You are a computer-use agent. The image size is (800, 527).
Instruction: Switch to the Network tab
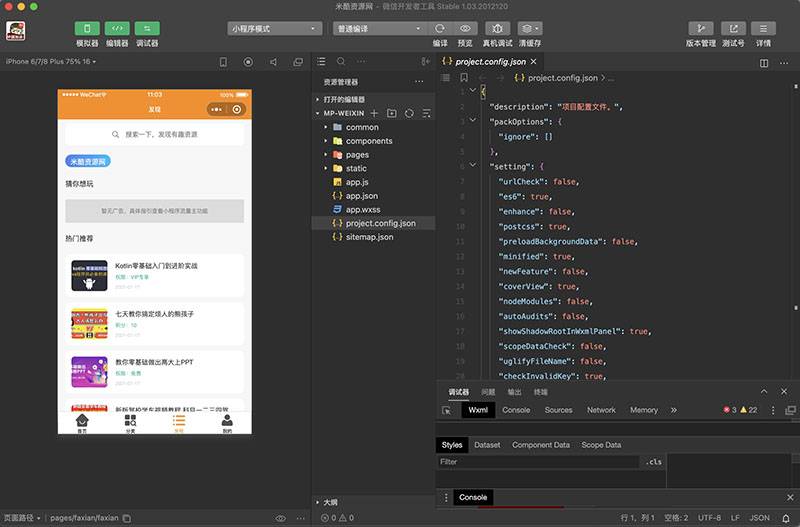(x=601, y=410)
